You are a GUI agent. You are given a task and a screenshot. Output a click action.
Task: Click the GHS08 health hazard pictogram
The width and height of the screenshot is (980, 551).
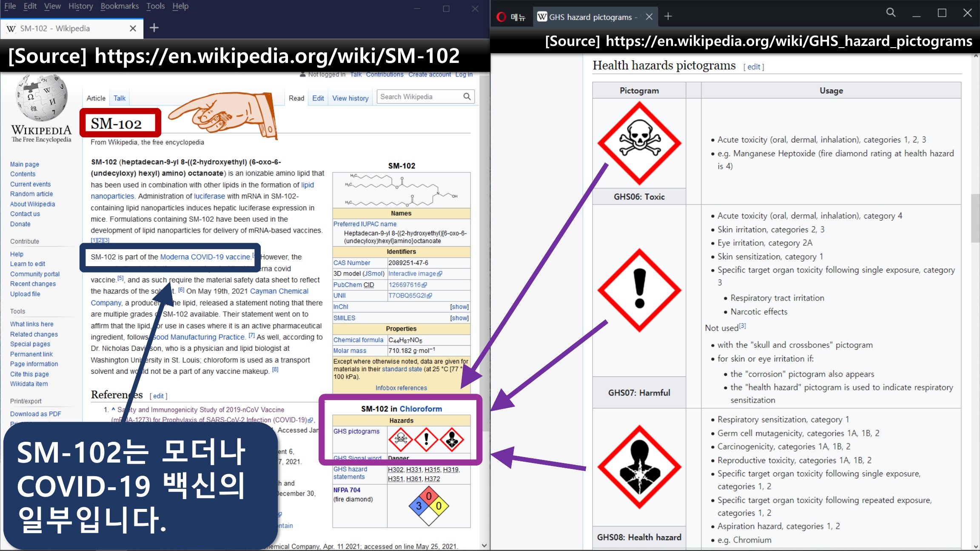(639, 467)
